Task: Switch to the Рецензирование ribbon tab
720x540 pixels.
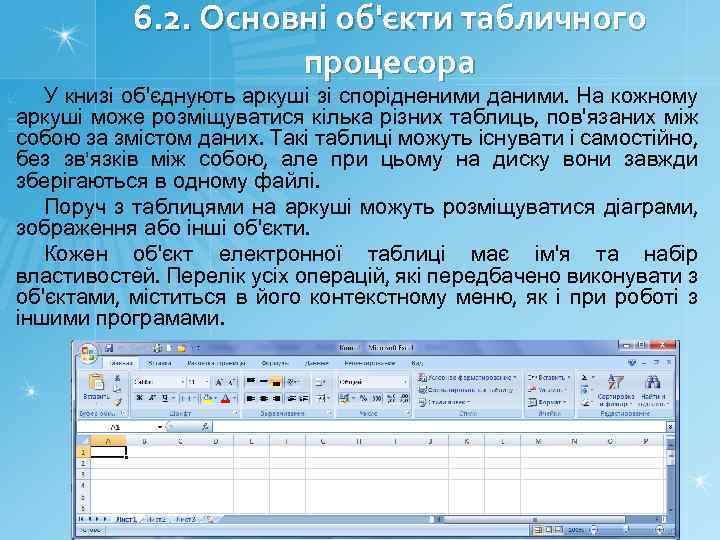Action: [x=370, y=363]
